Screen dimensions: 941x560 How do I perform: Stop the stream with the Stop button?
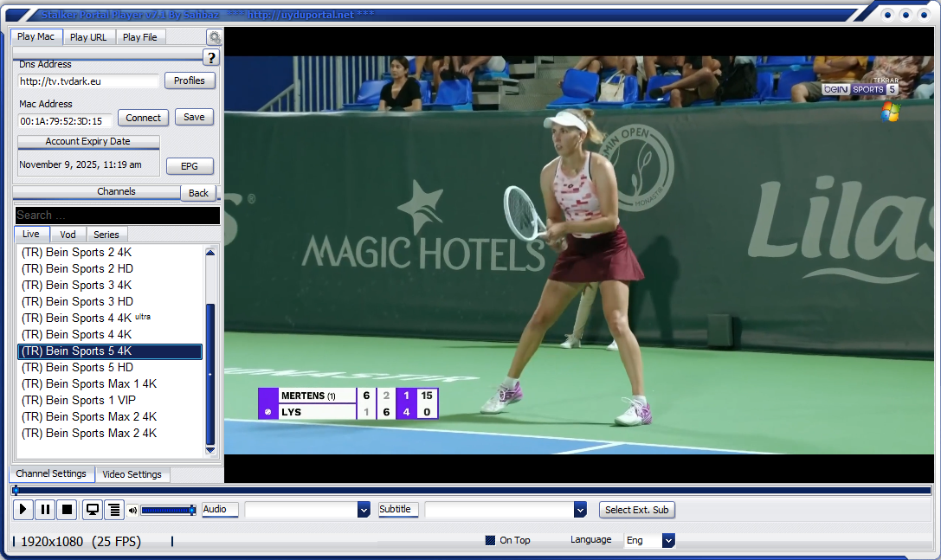68,510
